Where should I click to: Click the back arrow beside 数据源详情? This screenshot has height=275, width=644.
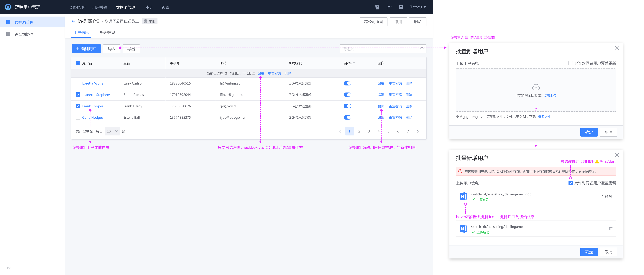coord(73,21)
